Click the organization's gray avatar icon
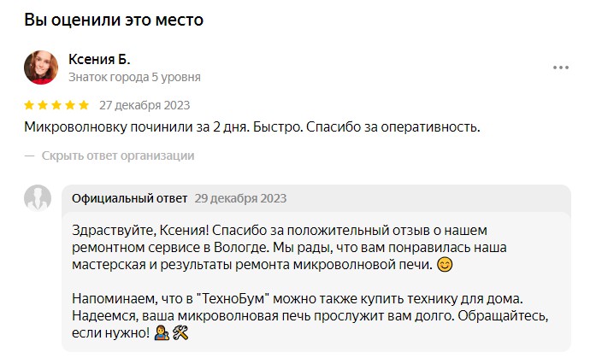The image size is (602, 364). (x=38, y=198)
